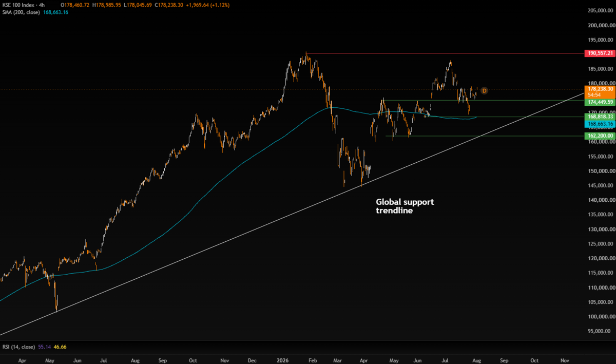Click the 120,000.00 price axis label
This screenshot has width=616, height=364.
coord(602,259)
